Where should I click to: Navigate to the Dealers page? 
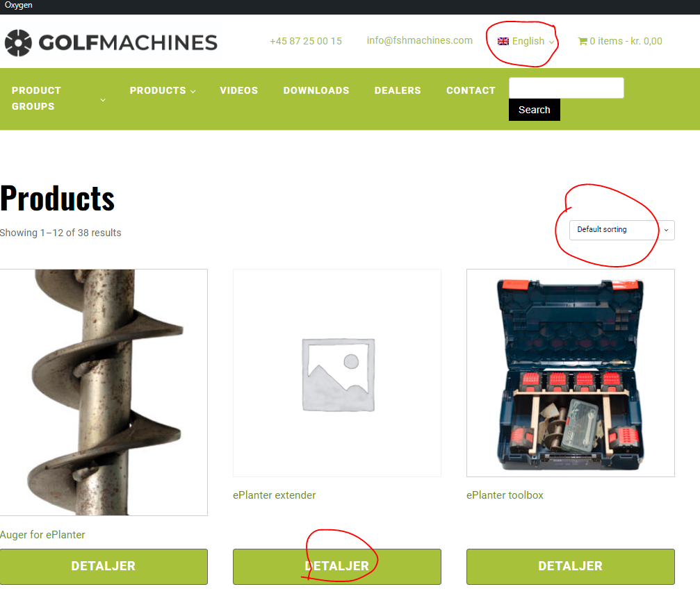(x=398, y=90)
